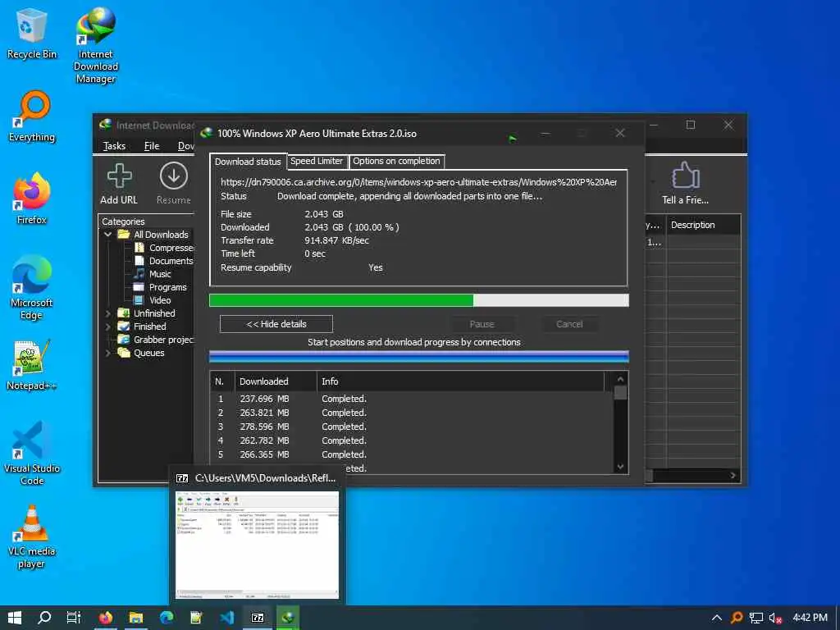This screenshot has height=630, width=840.
Task: Click the connections list scroll down arrow
Action: point(620,467)
